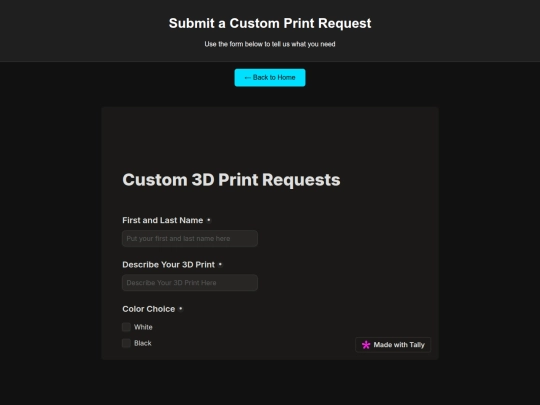Open the Made with Tally badge
The image size is (540, 405).
tap(393, 345)
